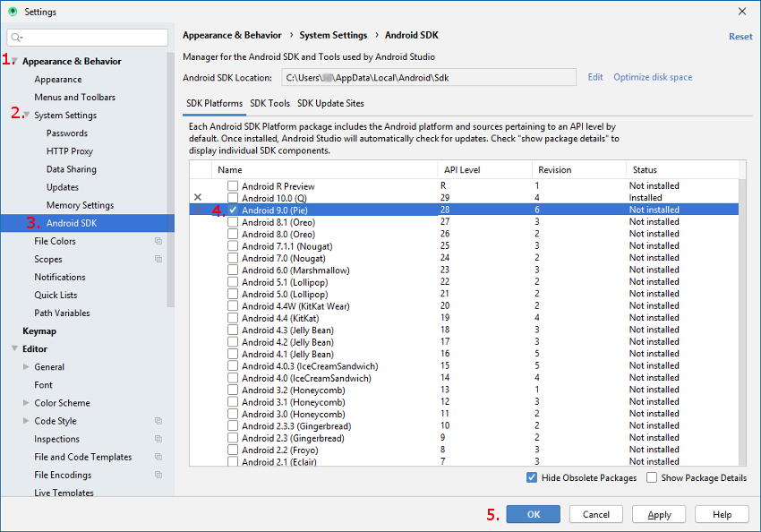Click the Android Studio logo in title bar
Image resolution: width=761 pixels, height=532 pixels.
click(13, 12)
